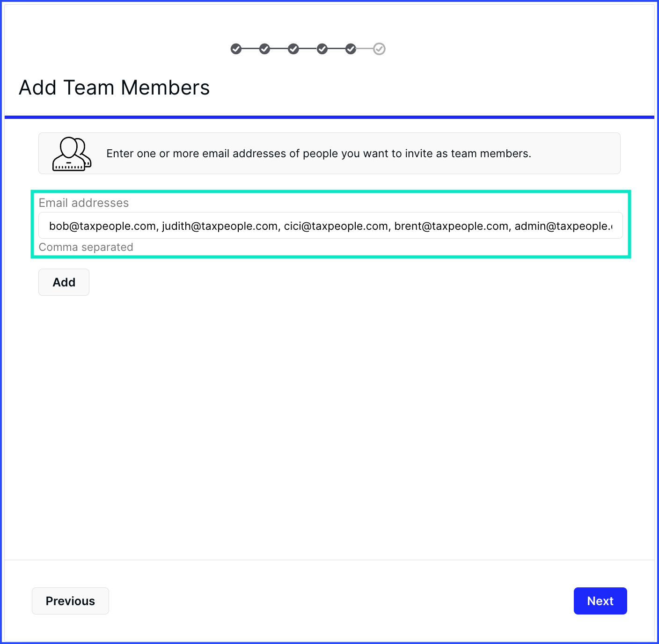Continue with the blue Next button
The image size is (659, 644).
[x=600, y=601]
